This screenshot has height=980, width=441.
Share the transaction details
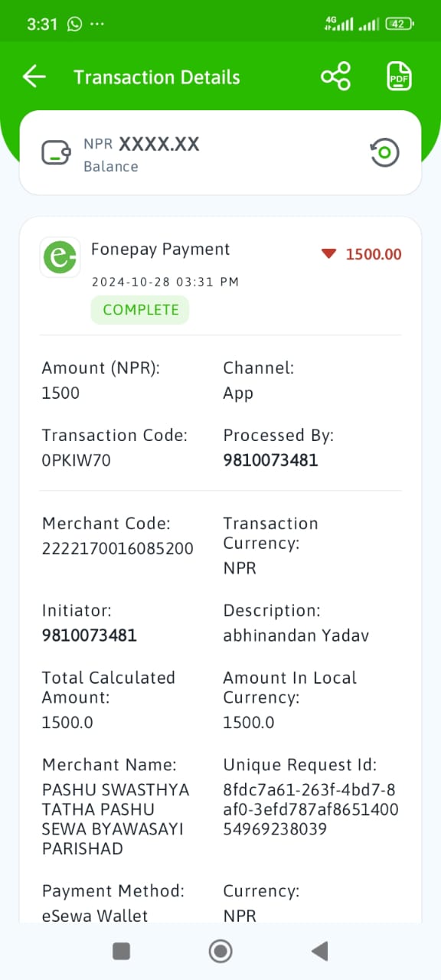tap(335, 77)
